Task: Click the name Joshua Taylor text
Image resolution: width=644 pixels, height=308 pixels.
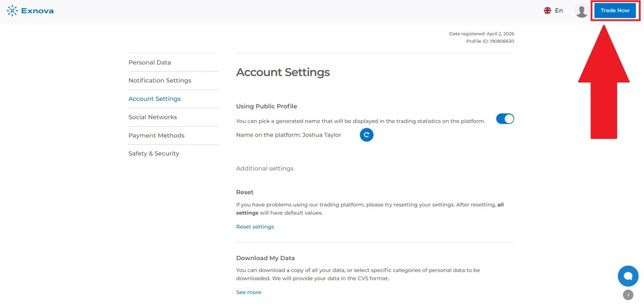Action: click(322, 135)
